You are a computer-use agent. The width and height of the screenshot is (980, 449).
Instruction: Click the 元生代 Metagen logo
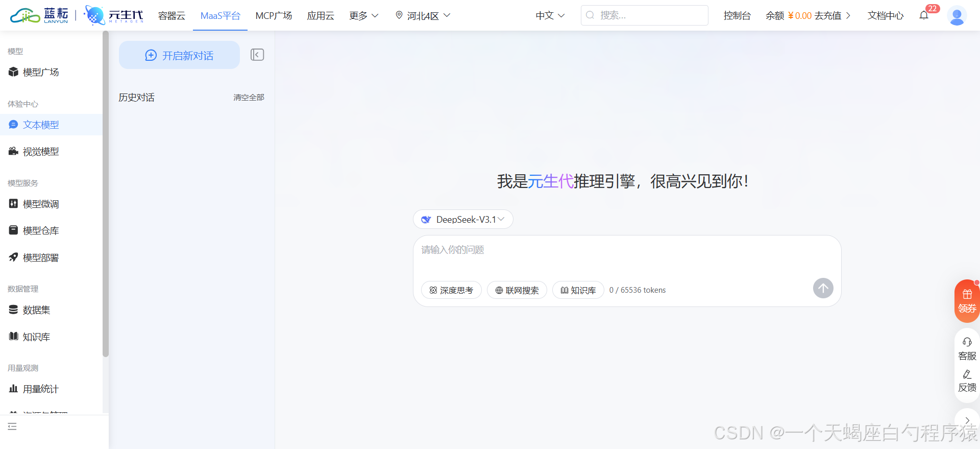tap(113, 15)
